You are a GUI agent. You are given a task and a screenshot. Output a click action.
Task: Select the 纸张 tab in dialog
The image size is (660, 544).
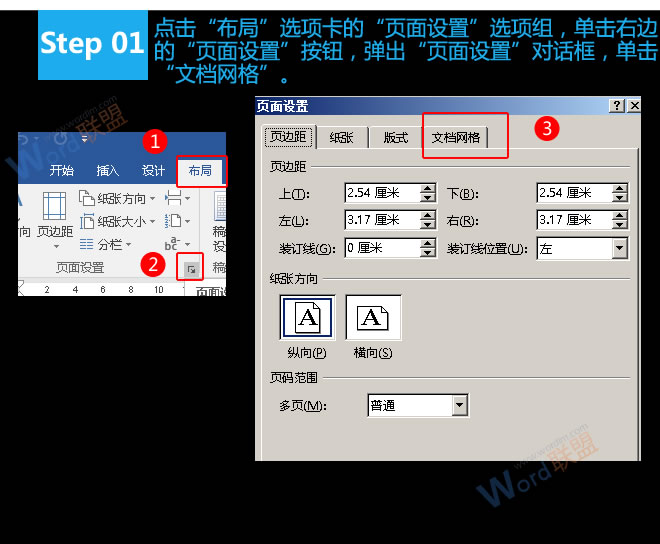point(341,137)
